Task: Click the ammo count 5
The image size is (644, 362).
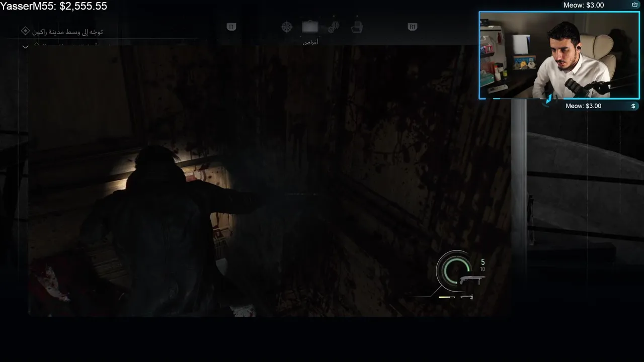Action: [x=483, y=262]
